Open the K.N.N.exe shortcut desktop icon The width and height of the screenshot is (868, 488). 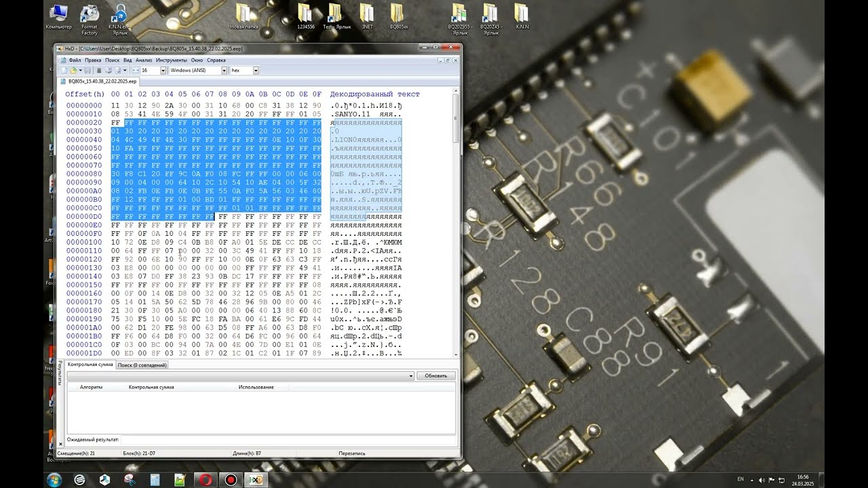tap(119, 19)
